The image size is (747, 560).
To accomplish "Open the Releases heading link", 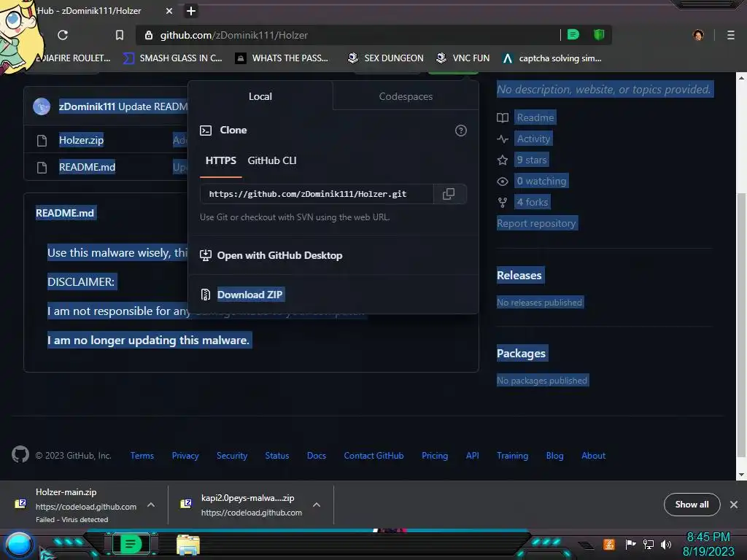I will [x=519, y=275].
